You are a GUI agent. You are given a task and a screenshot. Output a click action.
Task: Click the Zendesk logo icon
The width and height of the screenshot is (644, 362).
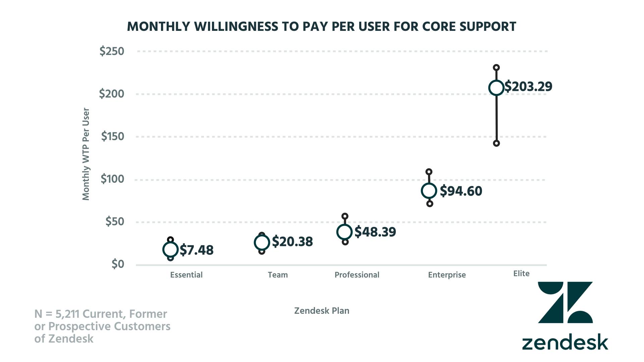pos(565,302)
